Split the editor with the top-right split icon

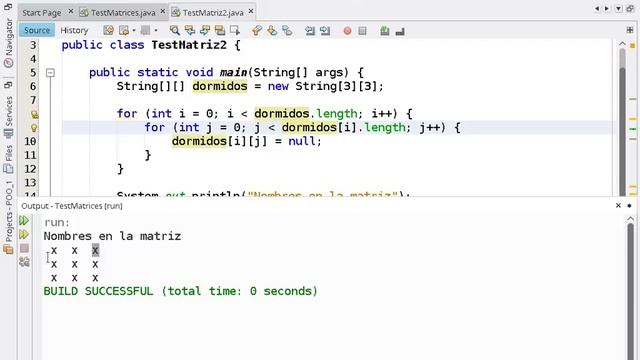[x=629, y=30]
